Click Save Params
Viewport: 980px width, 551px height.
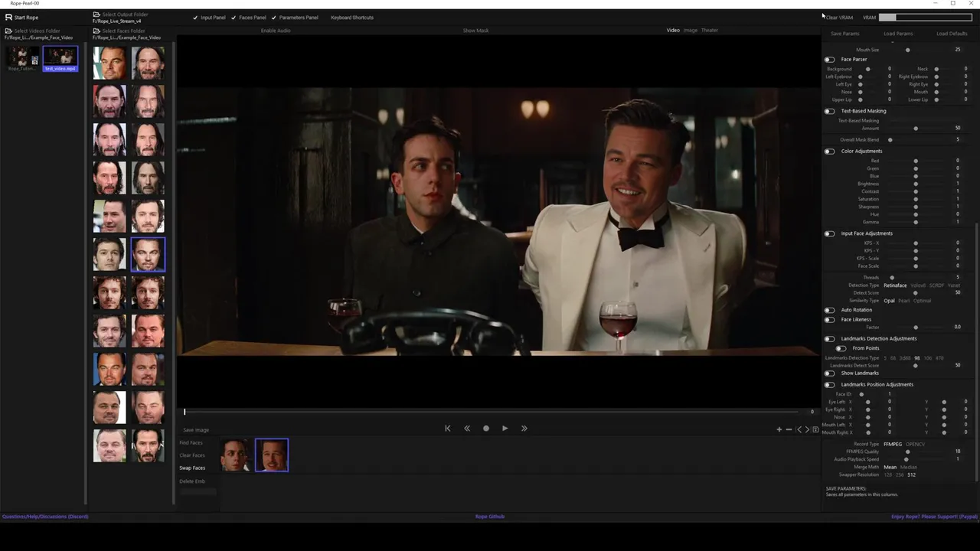tap(845, 34)
